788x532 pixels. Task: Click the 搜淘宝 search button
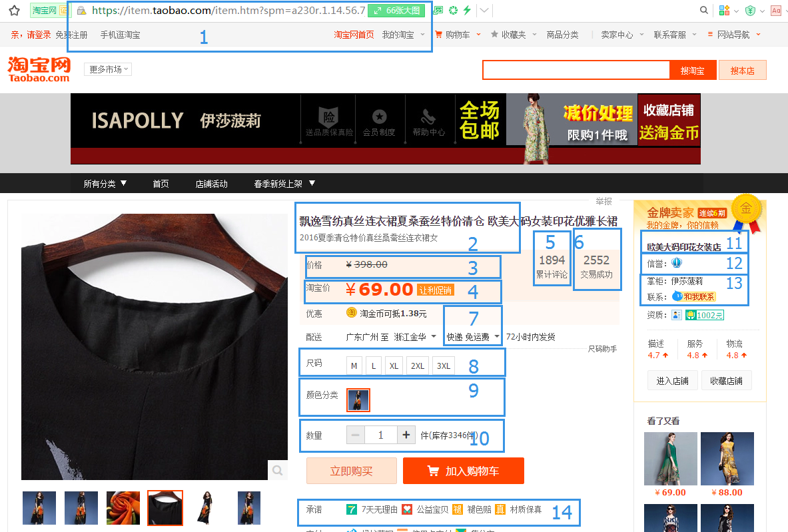click(x=693, y=71)
